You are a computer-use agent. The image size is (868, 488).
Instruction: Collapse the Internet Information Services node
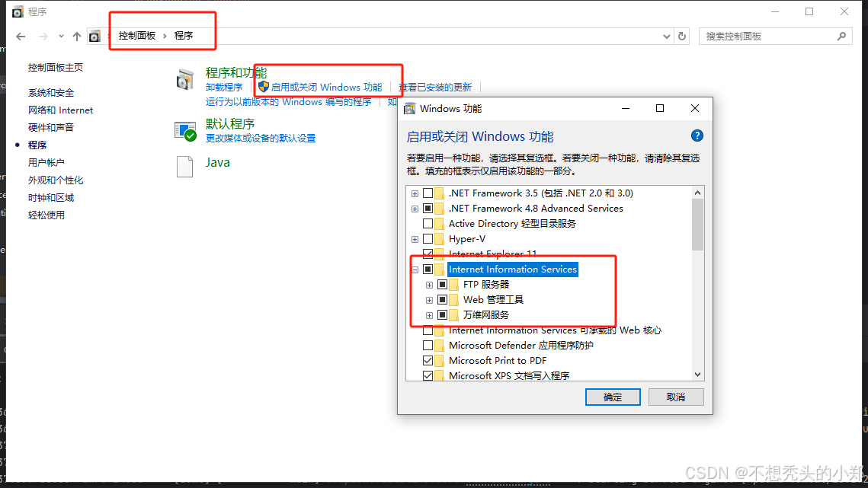(x=415, y=270)
